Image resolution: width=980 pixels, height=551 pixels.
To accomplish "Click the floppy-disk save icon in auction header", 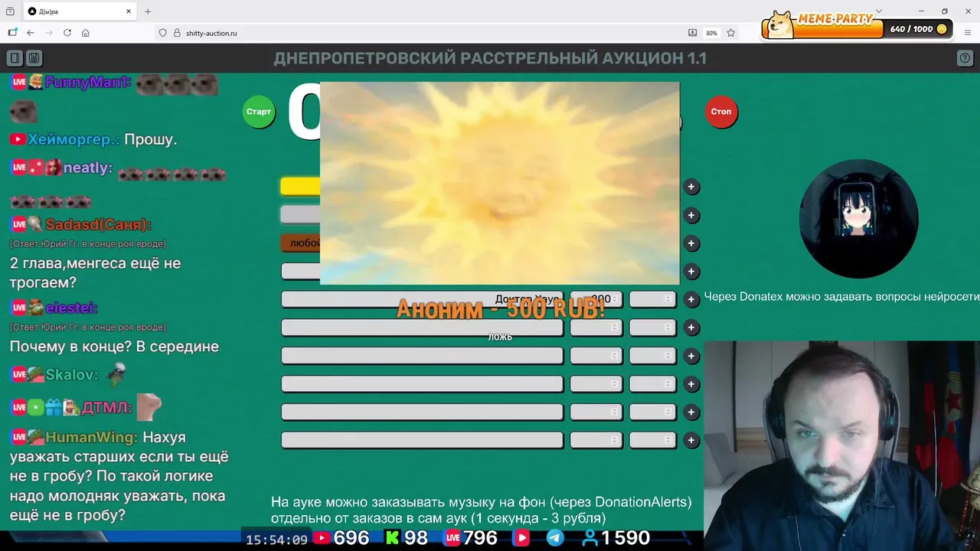I will [x=34, y=58].
